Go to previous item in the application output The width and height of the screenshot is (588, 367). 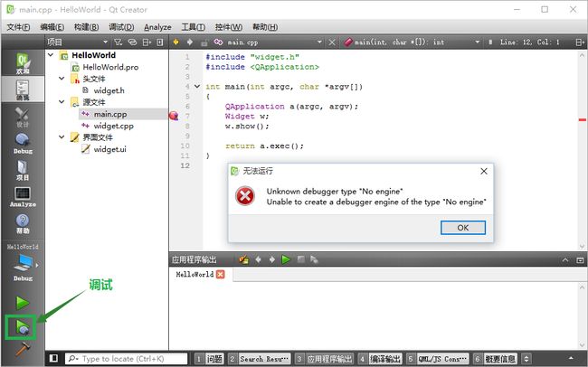(x=258, y=259)
